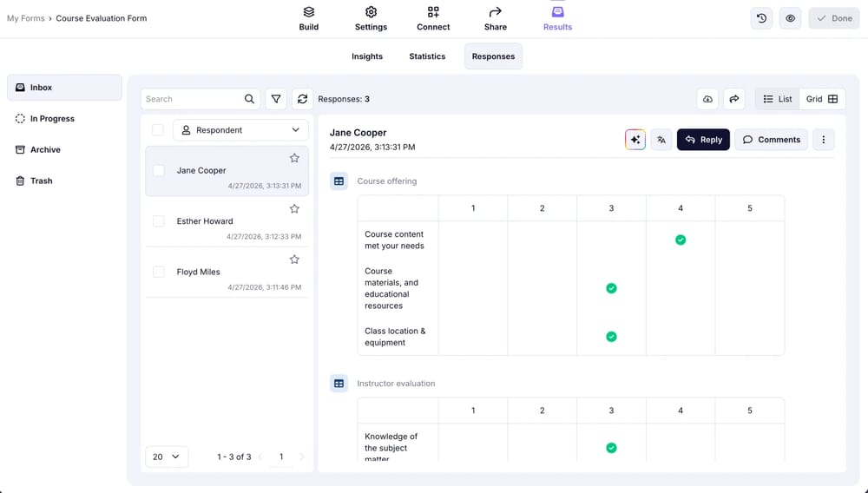Image resolution: width=868 pixels, height=493 pixels.
Task: Click the preview eye icon
Action: [791, 18]
